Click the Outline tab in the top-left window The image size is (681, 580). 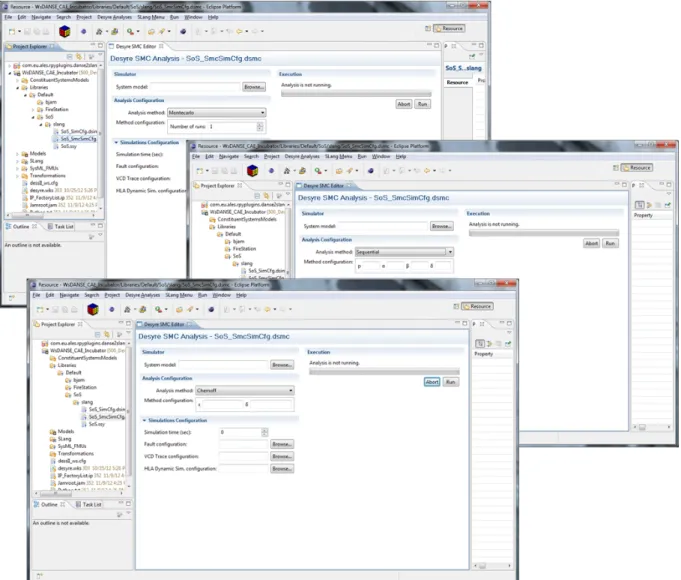tap(21, 226)
